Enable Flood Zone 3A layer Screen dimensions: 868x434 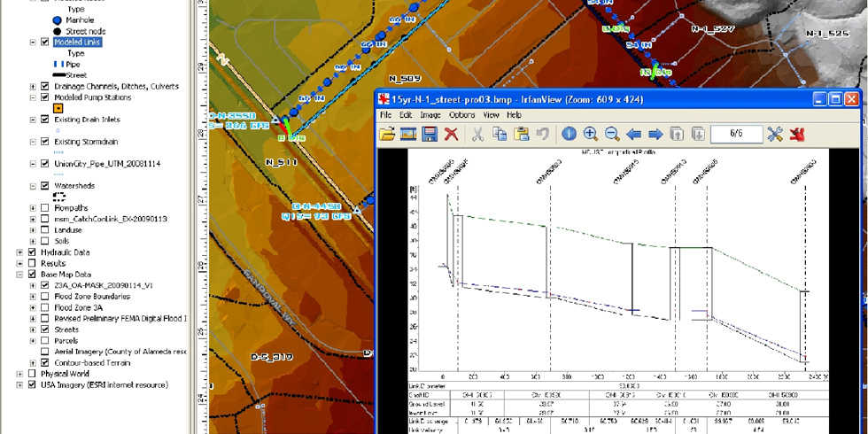[45, 307]
